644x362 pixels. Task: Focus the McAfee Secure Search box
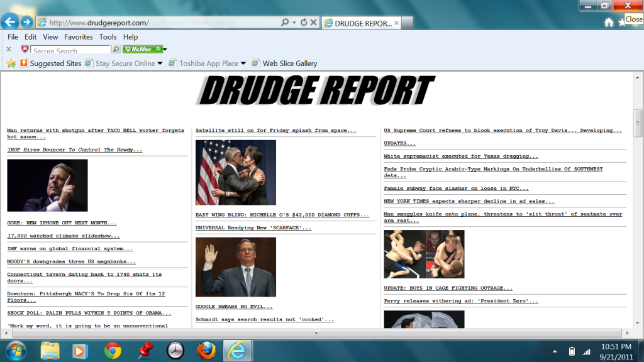70,50
